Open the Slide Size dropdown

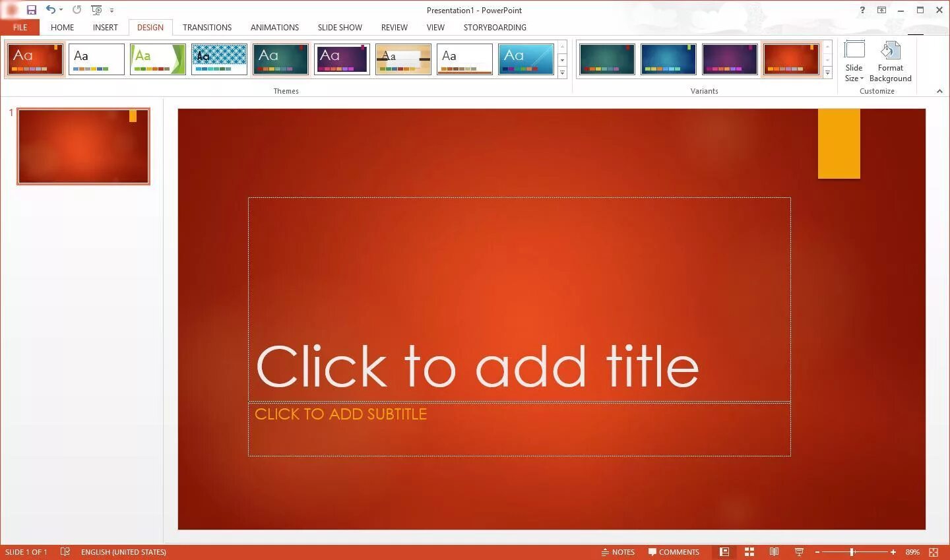(x=854, y=61)
